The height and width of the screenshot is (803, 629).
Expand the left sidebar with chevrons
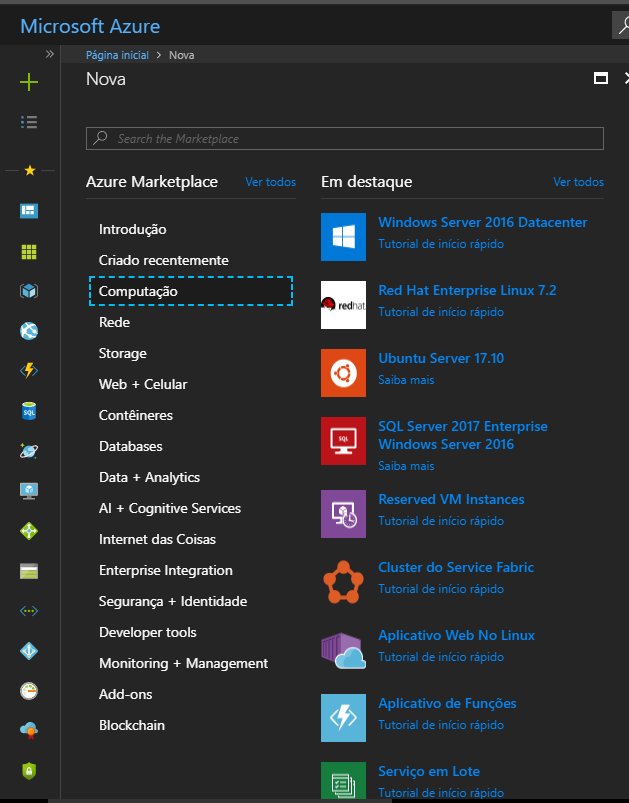(x=50, y=54)
